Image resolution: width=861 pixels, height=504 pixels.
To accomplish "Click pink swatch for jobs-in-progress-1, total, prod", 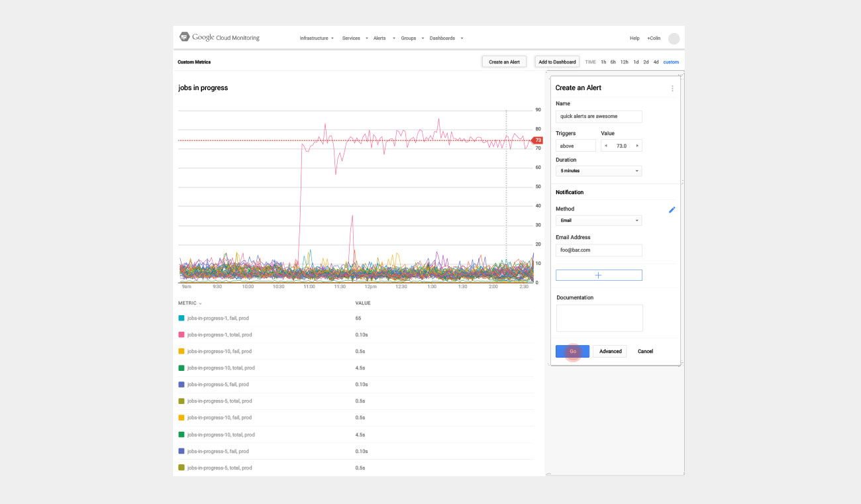I will tap(181, 335).
